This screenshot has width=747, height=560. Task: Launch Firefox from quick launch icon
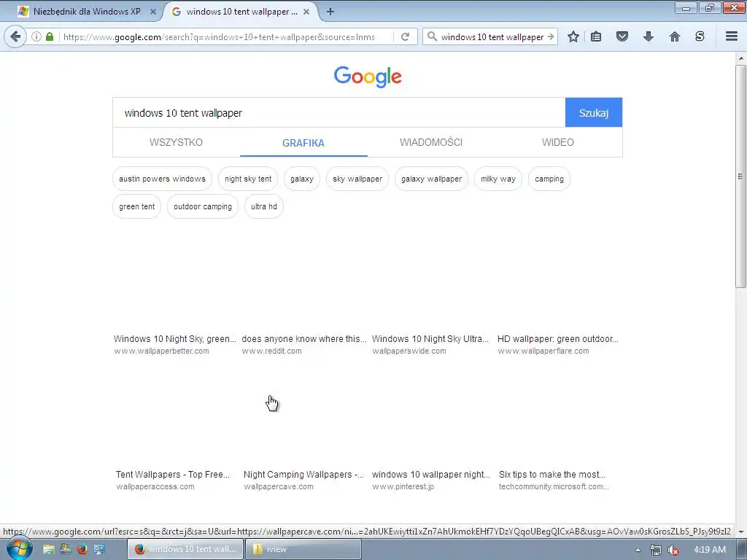tap(82, 549)
